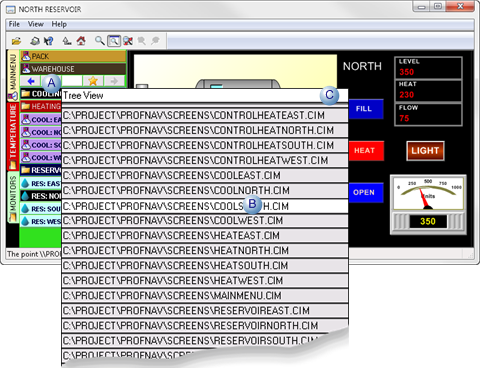This screenshot has width=480, height=368.
Task: Select the WAREHOUSE navigation item
Action: pyautogui.click(x=73, y=69)
